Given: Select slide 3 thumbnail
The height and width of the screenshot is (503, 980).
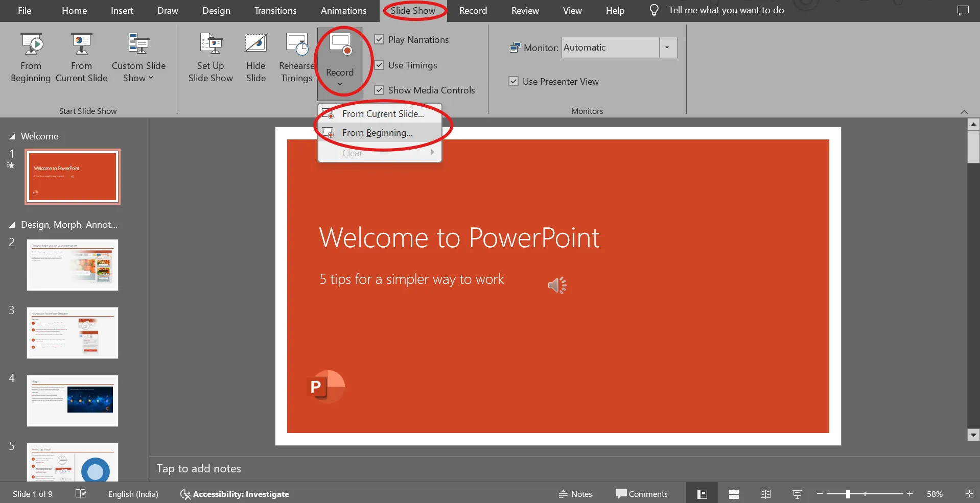Looking at the screenshot, I should pyautogui.click(x=73, y=333).
